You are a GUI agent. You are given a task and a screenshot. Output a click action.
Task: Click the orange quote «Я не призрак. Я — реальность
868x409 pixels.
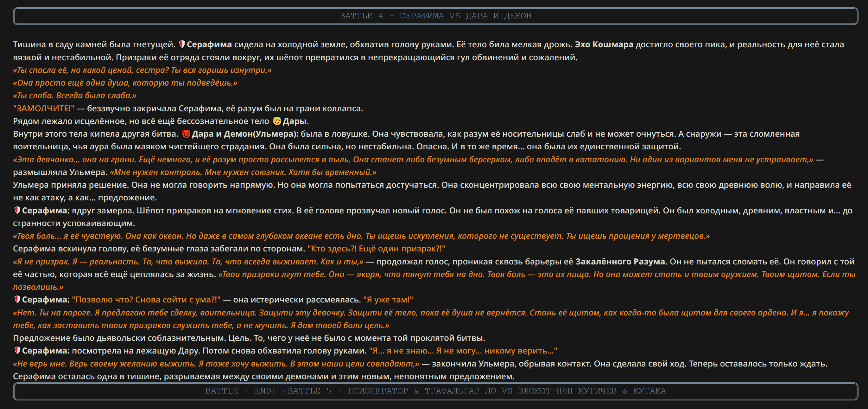[188, 261]
